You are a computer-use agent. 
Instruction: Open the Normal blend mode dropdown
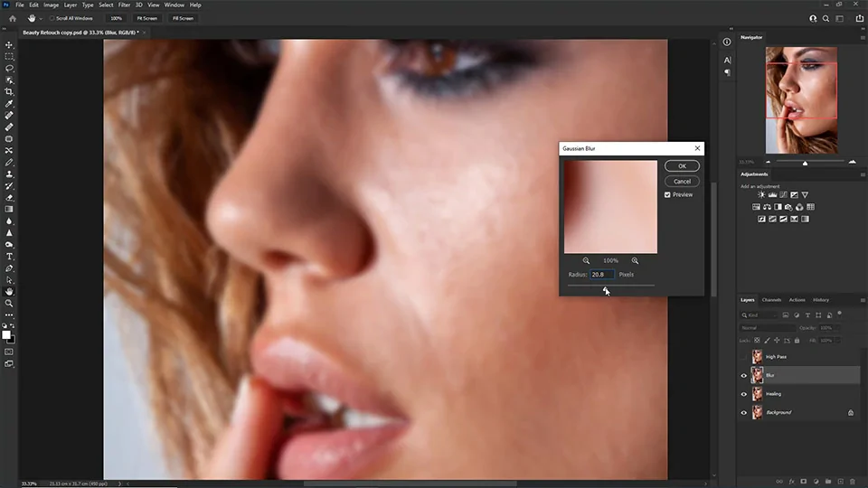(768, 327)
